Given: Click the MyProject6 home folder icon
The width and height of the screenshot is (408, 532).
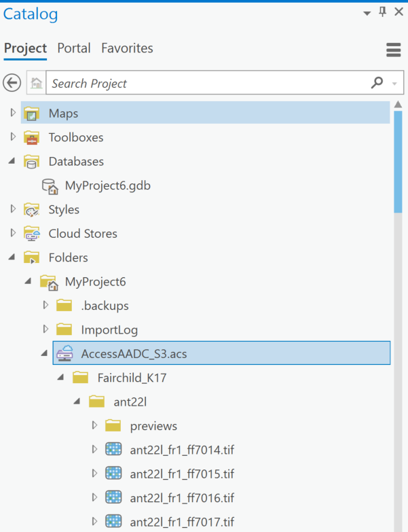Looking at the screenshot, I should coord(49,282).
